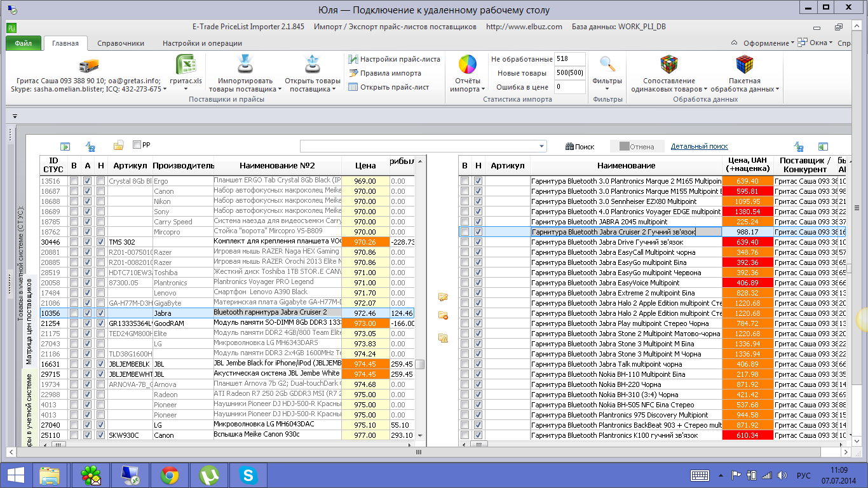Switch to the Настройки и операции tab
This screenshot has width=868, height=488.
tap(202, 43)
